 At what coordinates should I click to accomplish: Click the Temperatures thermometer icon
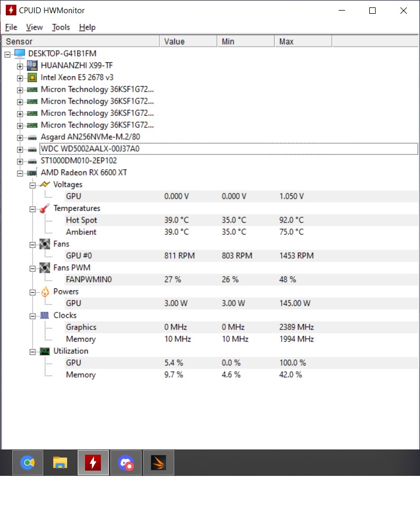[45, 208]
